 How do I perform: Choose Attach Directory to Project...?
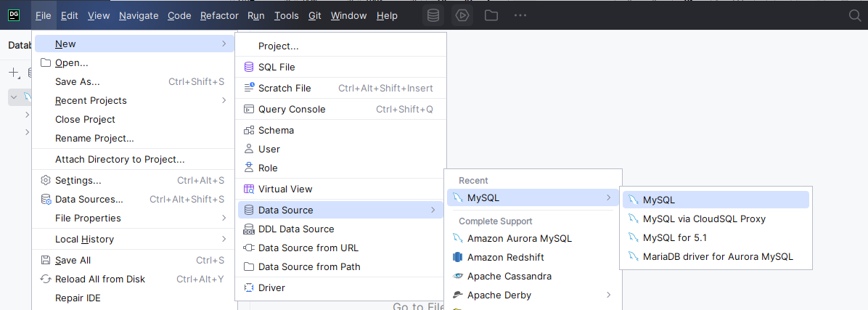point(133,160)
